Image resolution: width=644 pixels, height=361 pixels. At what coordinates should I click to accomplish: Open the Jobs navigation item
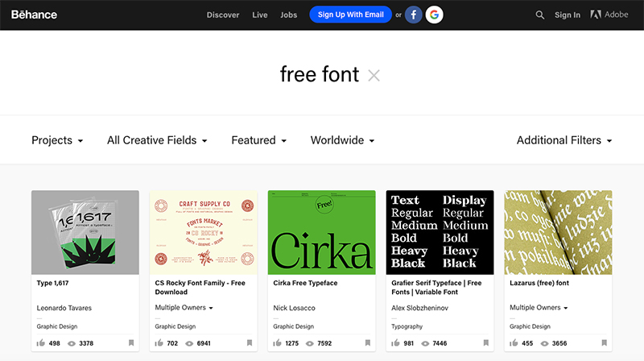coord(289,15)
